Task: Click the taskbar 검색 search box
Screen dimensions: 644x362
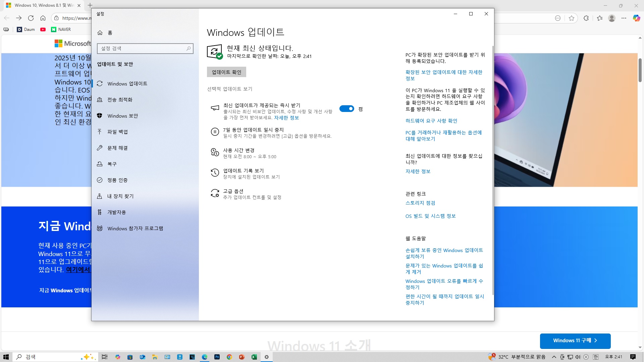Action: click(56, 357)
